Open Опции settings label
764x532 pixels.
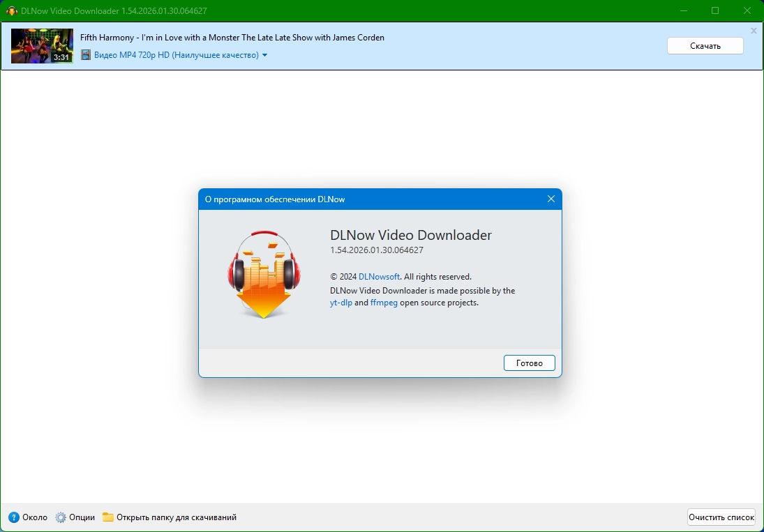pyautogui.click(x=82, y=517)
